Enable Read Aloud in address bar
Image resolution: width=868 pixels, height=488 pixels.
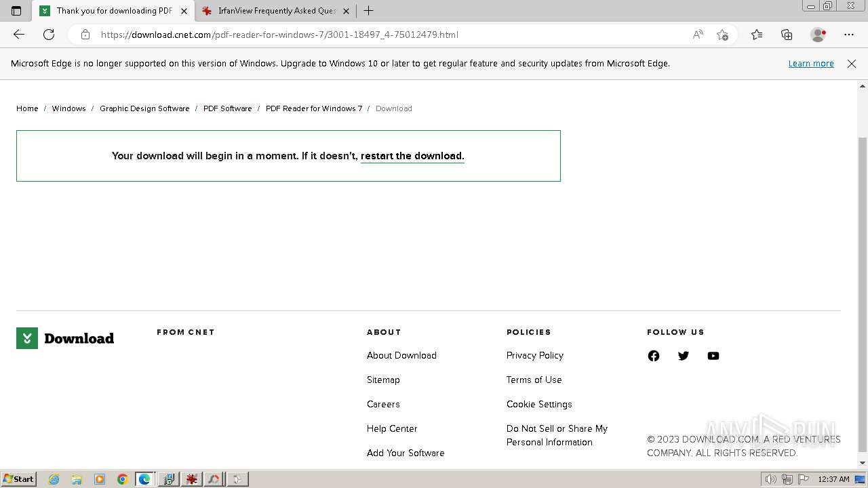[x=698, y=35]
